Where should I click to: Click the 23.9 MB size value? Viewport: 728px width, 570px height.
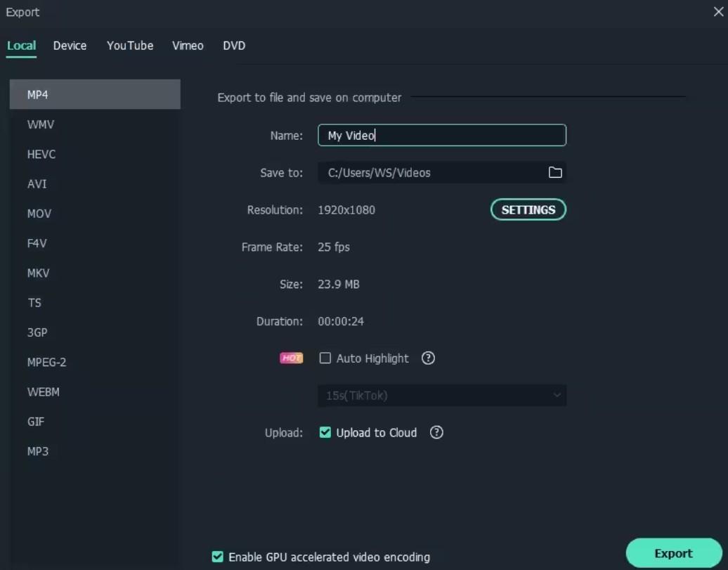pyautogui.click(x=339, y=284)
